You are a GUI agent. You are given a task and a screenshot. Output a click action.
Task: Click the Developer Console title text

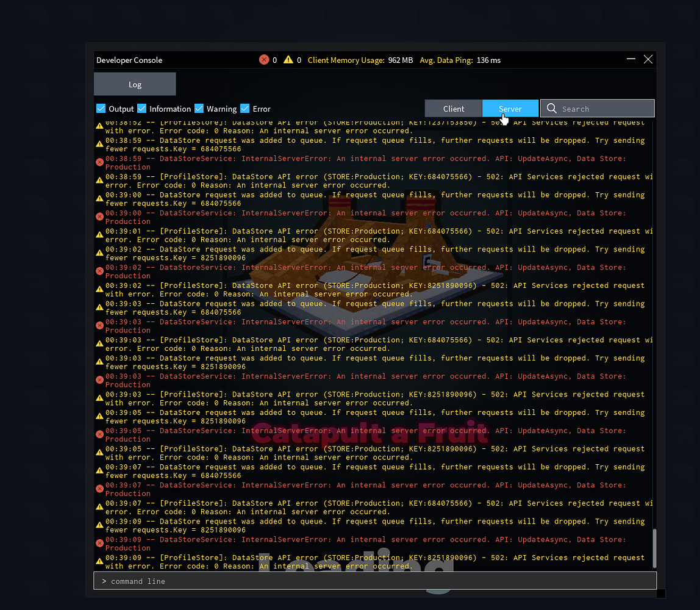click(129, 60)
